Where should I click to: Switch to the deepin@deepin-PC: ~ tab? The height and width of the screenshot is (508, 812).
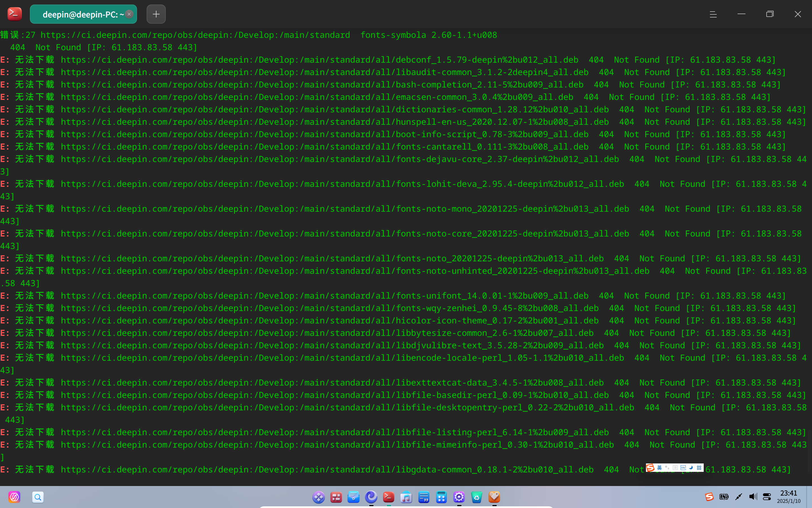(83, 14)
